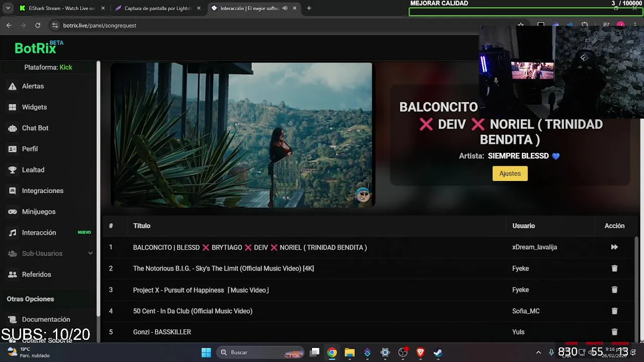The height and width of the screenshot is (362, 644).
Task: Open the Chat Bot robot icon
Action: [13, 128]
